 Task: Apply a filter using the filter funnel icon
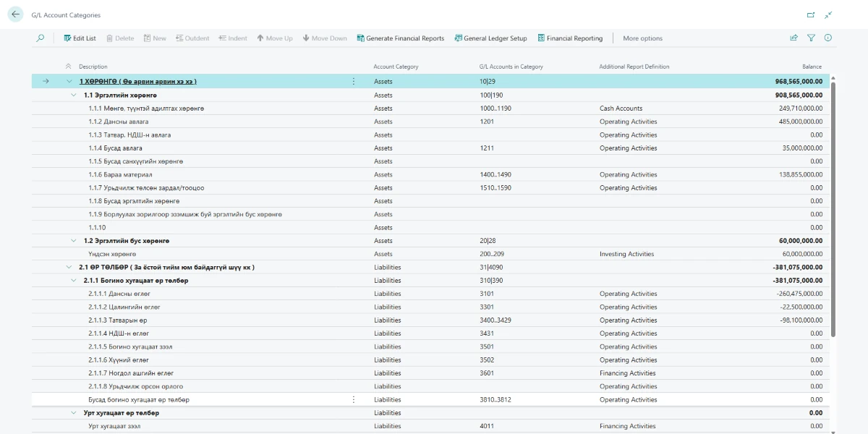click(810, 38)
